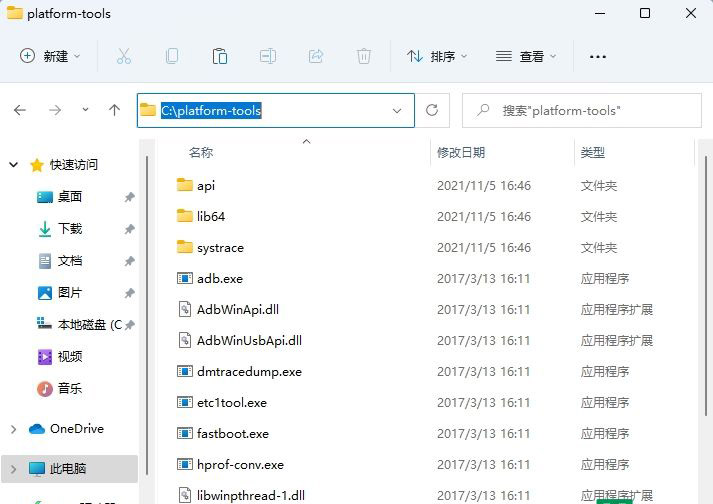Select OneDrive in navigation pane

(77, 428)
